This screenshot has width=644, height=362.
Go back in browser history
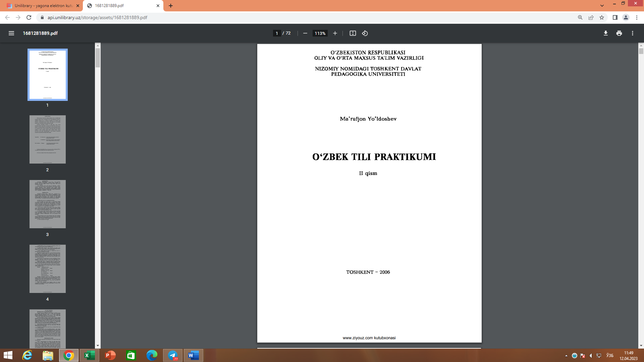7,17
